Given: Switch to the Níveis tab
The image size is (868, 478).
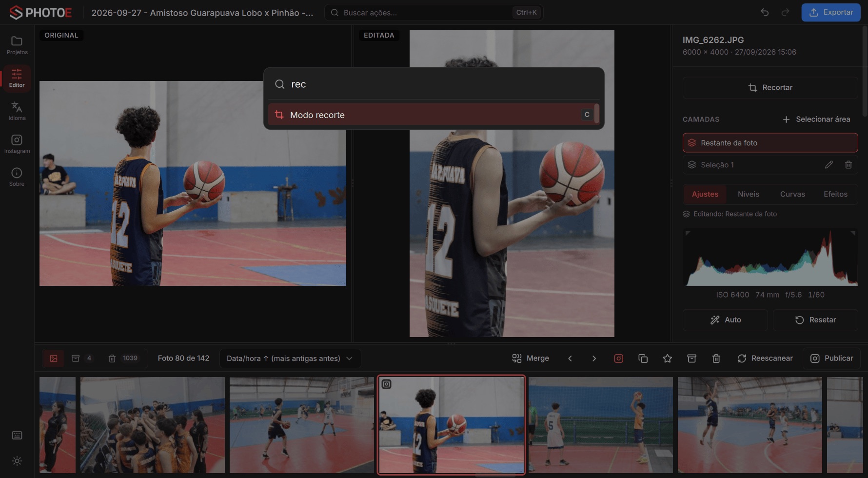Looking at the screenshot, I should coord(748,194).
